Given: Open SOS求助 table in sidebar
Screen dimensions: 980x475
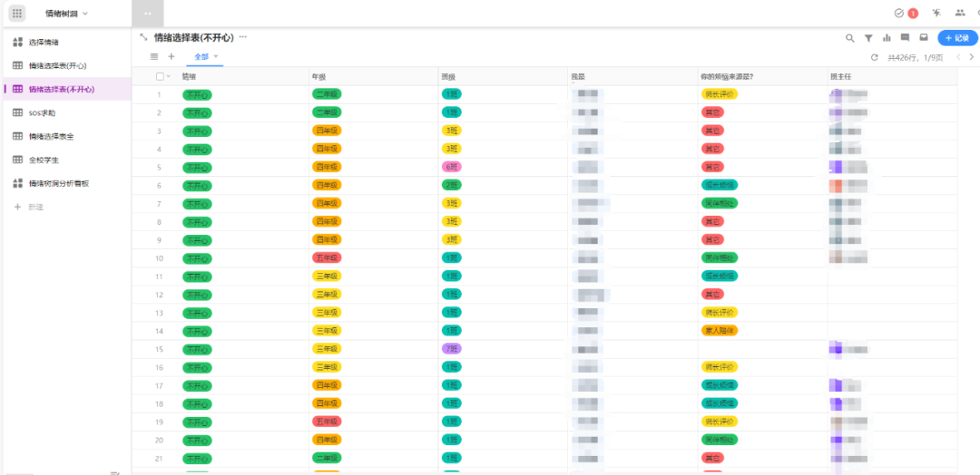Looking at the screenshot, I should pyautogui.click(x=67, y=113).
